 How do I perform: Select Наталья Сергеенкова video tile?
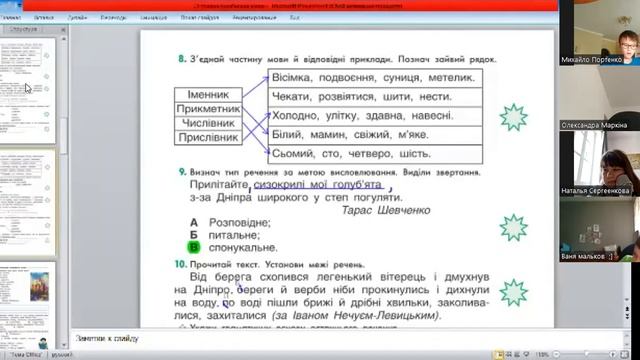coord(600,164)
